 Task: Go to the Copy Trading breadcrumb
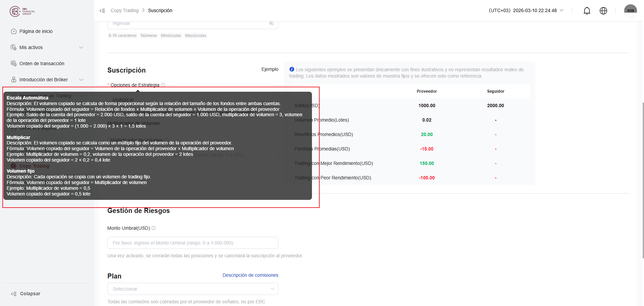pyautogui.click(x=124, y=10)
